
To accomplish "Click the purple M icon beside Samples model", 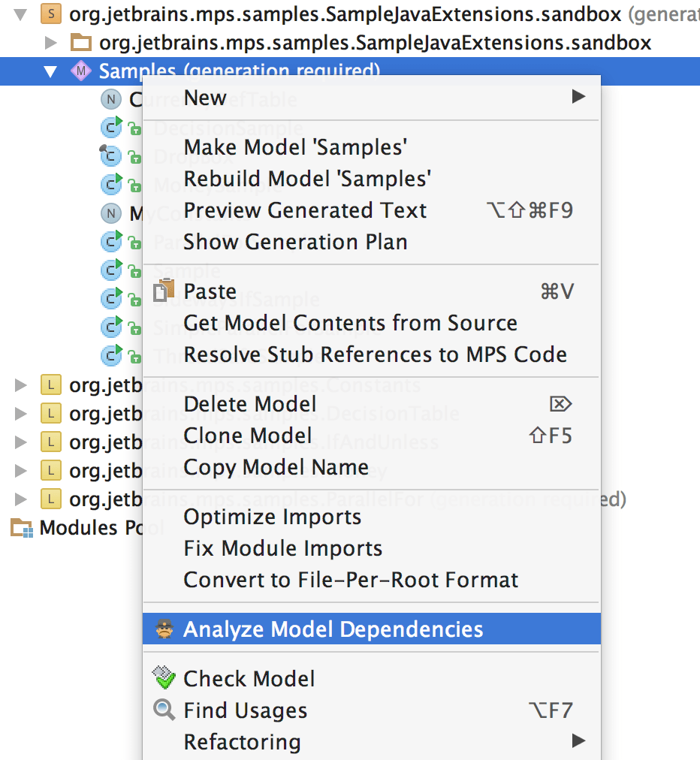I will 82,71.
